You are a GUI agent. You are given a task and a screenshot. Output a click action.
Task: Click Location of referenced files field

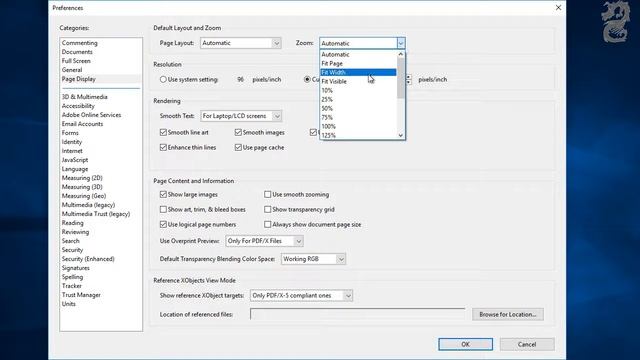pos(357,314)
